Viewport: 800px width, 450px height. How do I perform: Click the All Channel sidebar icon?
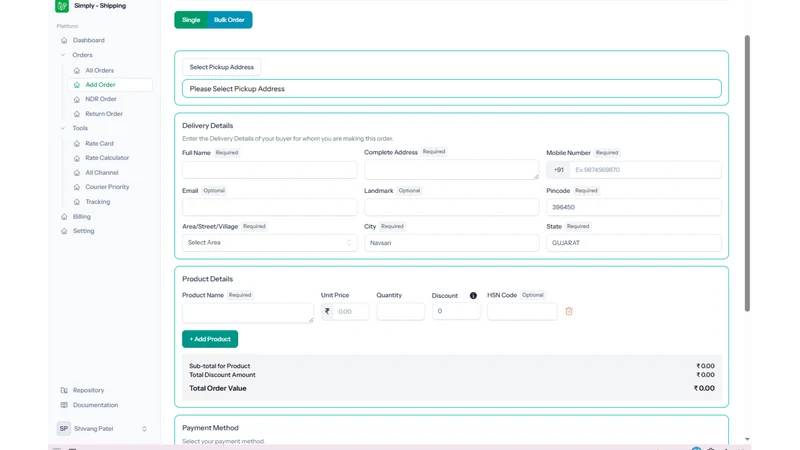point(77,172)
